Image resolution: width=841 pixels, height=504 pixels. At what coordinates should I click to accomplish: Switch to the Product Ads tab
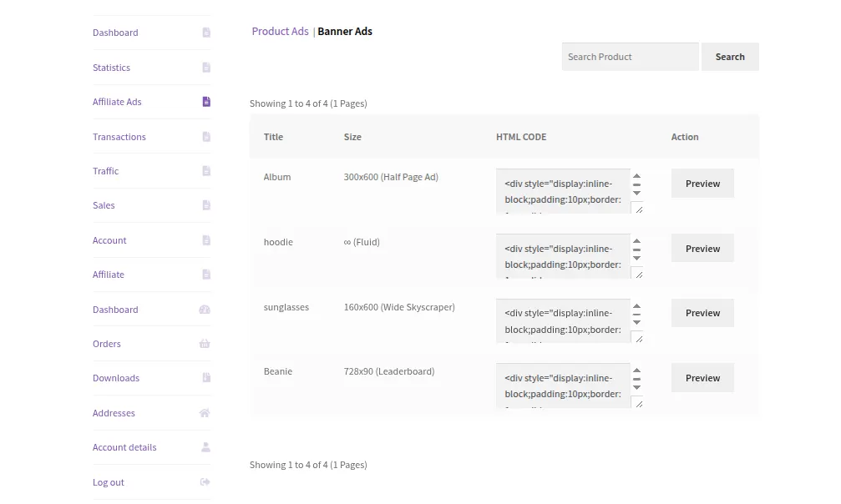click(280, 32)
